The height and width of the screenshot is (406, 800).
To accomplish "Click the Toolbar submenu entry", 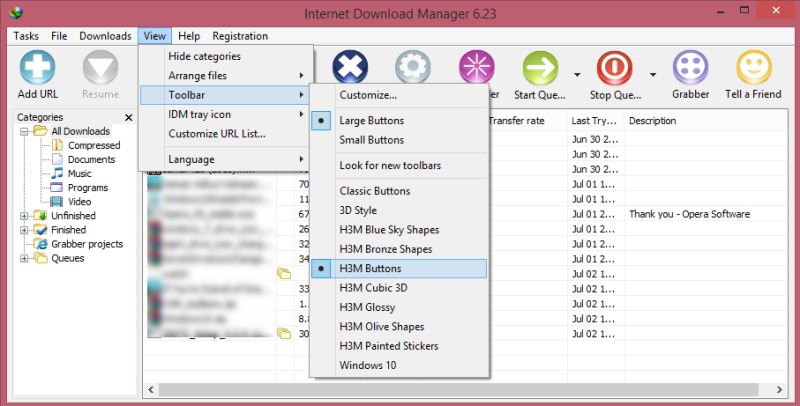I will coord(225,95).
